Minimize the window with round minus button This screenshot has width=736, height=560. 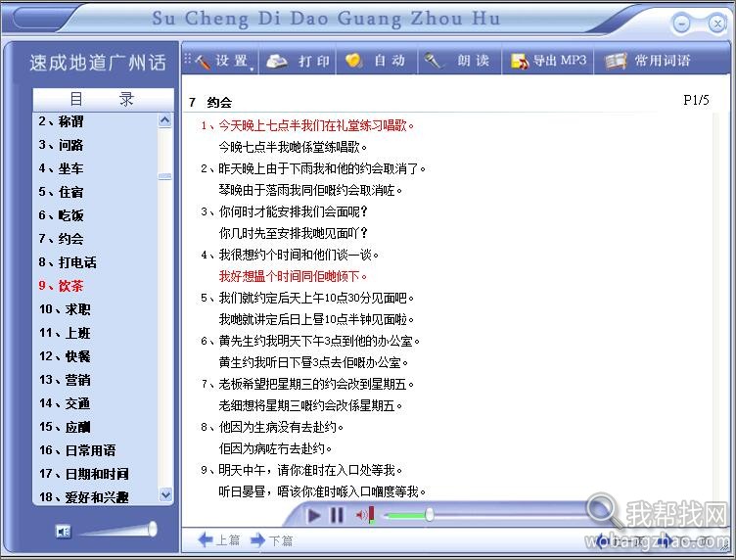click(x=680, y=23)
